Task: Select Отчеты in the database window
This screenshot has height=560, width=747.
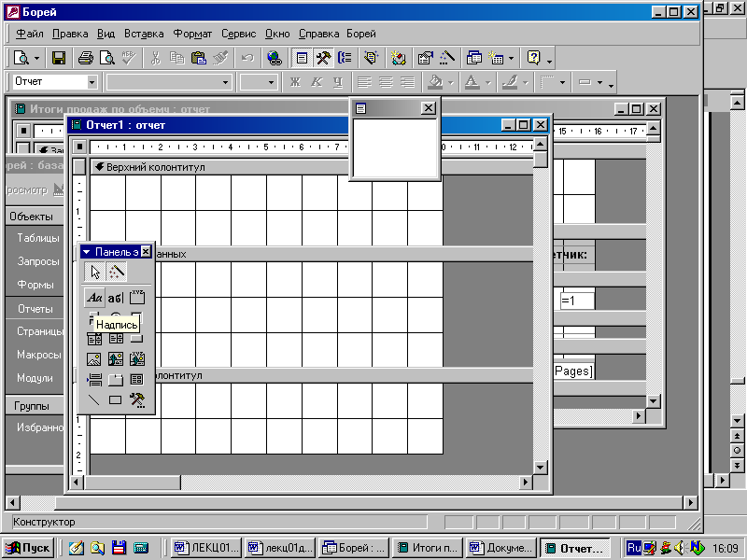Action: 35,309
